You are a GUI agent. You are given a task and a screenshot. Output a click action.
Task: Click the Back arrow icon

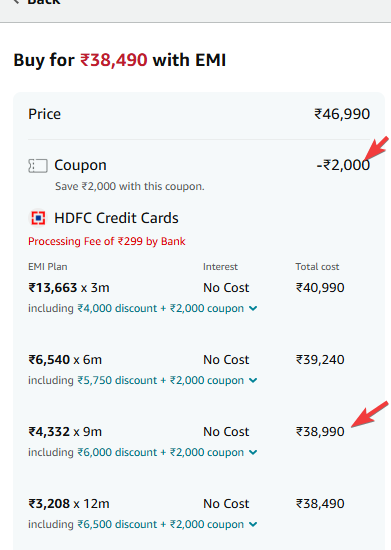tap(16, 1)
